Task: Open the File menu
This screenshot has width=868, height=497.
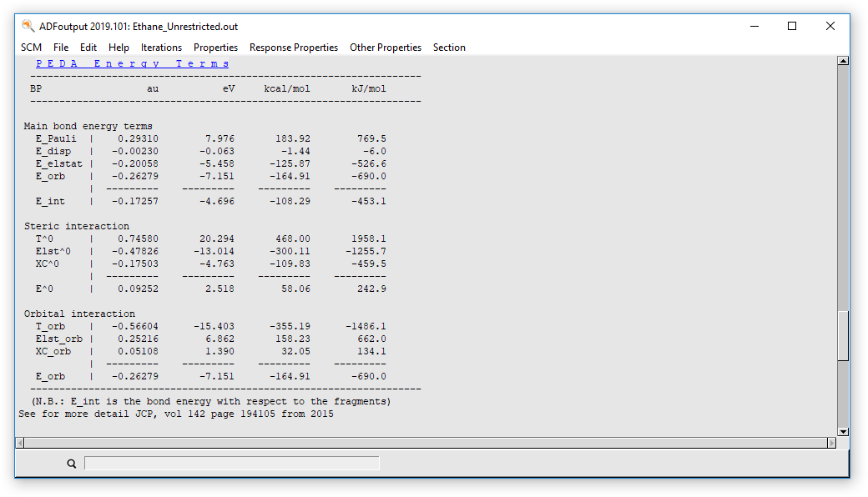Action: [60, 48]
